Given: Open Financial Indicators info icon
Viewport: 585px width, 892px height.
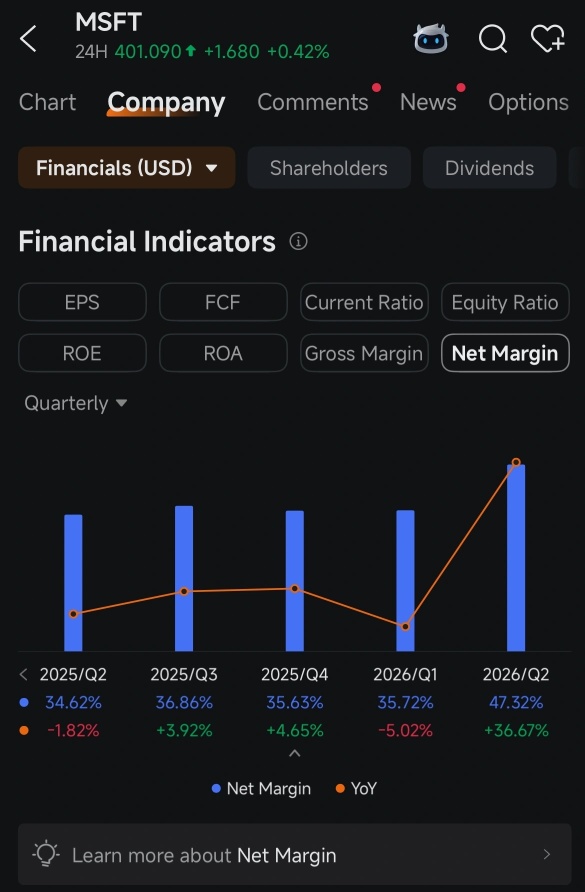Looking at the screenshot, I should click(298, 241).
